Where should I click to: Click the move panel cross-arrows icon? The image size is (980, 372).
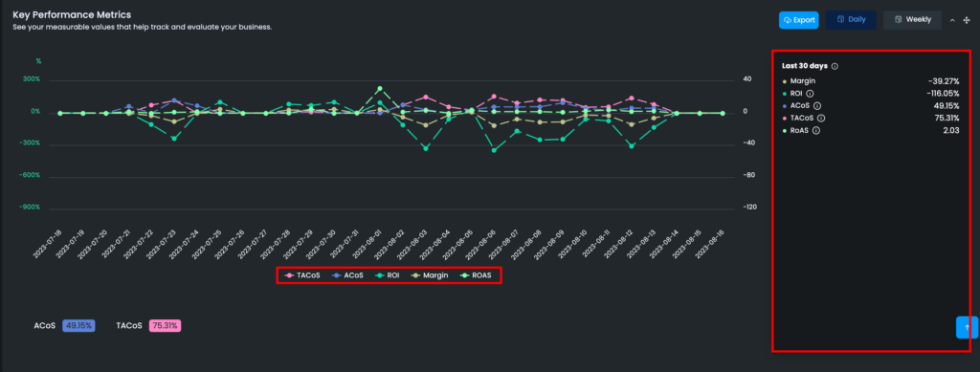pos(967,21)
